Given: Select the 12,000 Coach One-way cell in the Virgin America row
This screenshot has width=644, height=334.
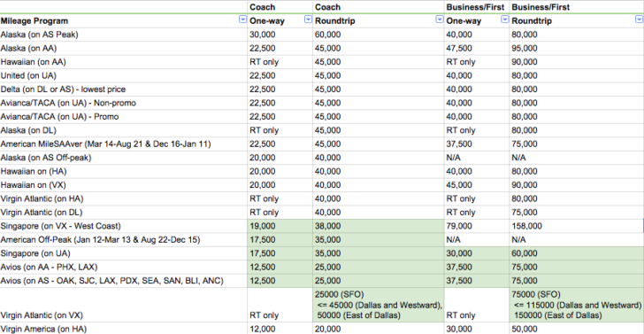Looking at the screenshot, I should (x=280, y=328).
